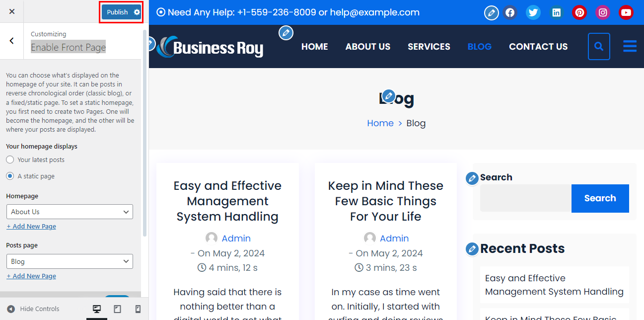Select 'A static page' radio option

(10, 176)
